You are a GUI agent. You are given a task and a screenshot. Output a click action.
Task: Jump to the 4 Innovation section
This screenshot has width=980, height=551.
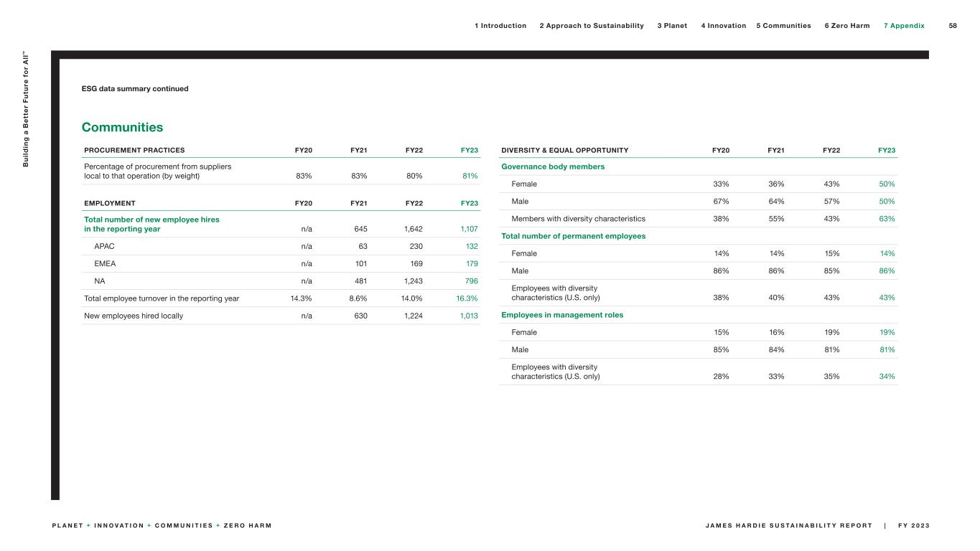[722, 26]
